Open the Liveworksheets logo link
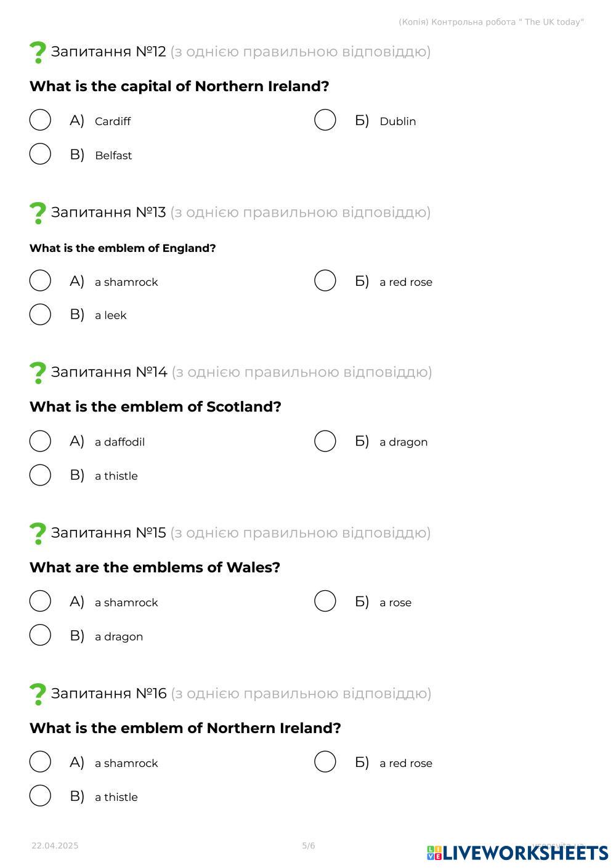The height and width of the screenshot is (868, 616). (x=517, y=853)
